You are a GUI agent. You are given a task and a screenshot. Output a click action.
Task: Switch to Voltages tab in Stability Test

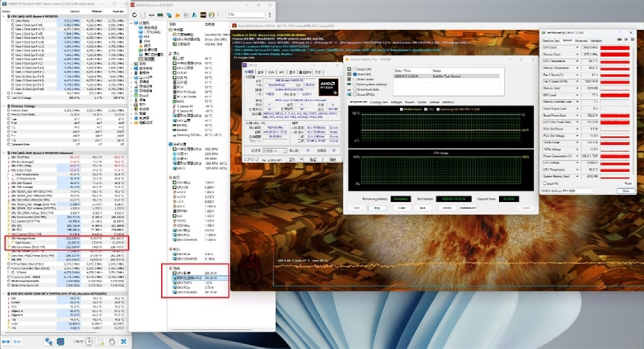[x=397, y=102]
